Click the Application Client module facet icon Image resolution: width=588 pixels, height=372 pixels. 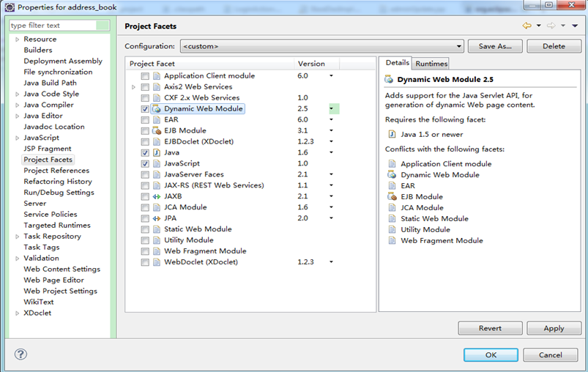(x=157, y=75)
